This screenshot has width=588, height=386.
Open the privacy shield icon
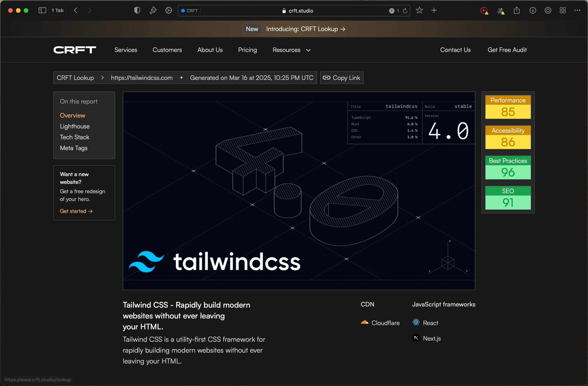click(137, 10)
